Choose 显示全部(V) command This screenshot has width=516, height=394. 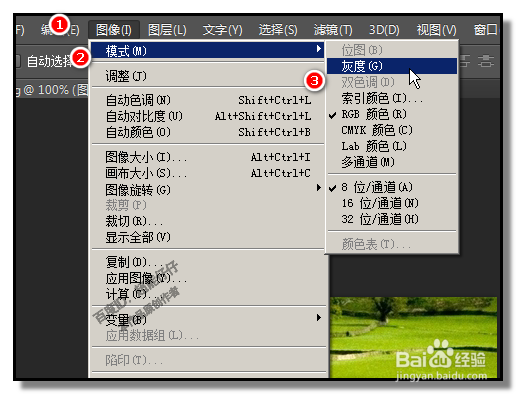click(208, 237)
